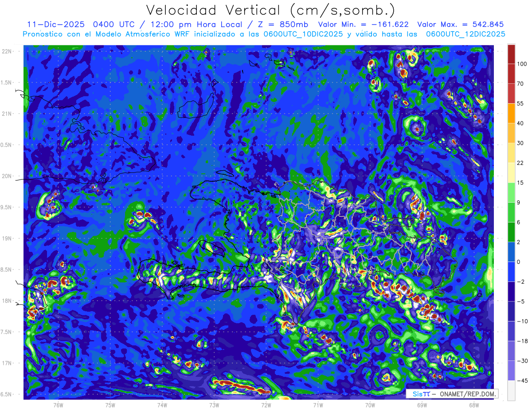This screenshot has width=532, height=411.
Task: Click the '21N' latitude axis label
Action: [7, 114]
